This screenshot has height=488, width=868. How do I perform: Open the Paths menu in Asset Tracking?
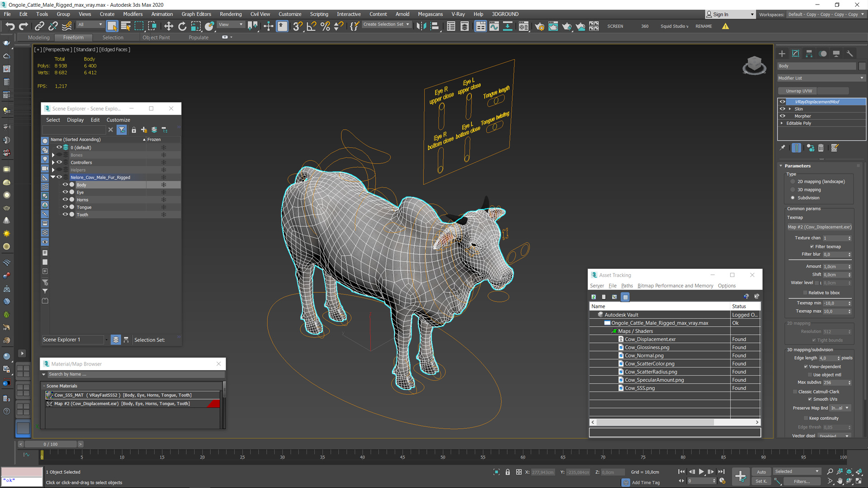click(x=627, y=286)
